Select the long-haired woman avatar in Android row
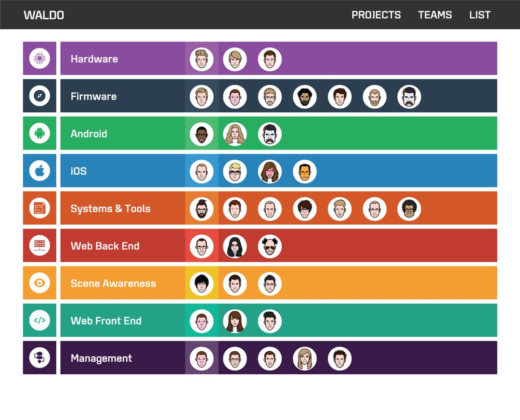 [235, 134]
